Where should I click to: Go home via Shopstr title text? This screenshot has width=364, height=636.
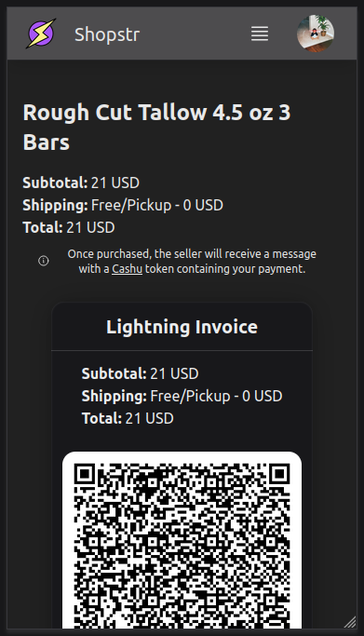[107, 34]
